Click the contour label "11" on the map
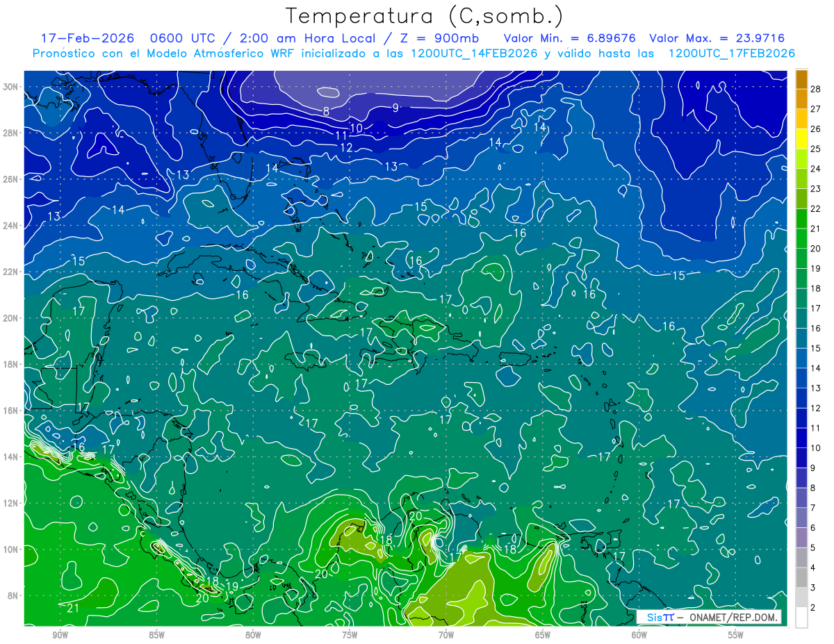Viewport: 834px width, 644px height. 341,136
